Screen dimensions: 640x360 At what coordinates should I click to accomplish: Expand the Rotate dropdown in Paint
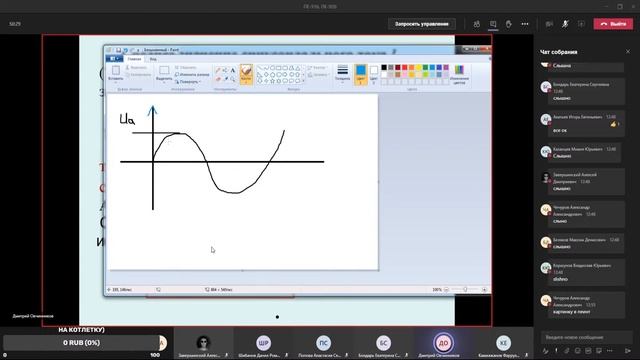tap(188, 82)
